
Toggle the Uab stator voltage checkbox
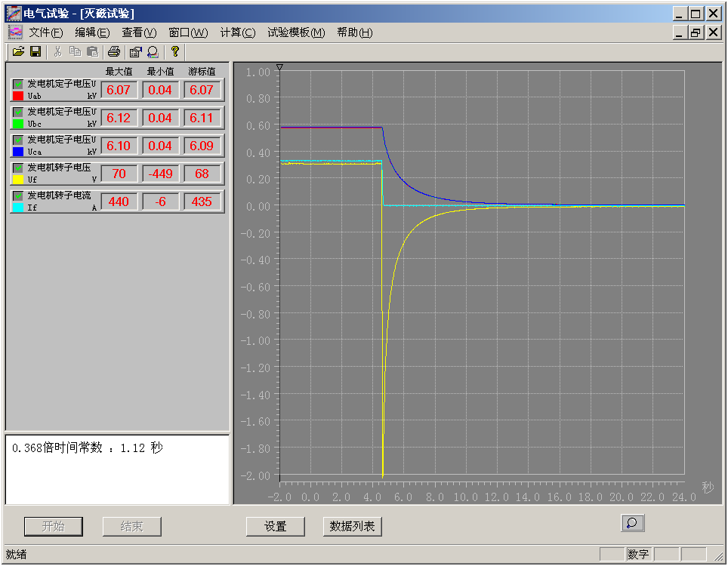pos(18,85)
